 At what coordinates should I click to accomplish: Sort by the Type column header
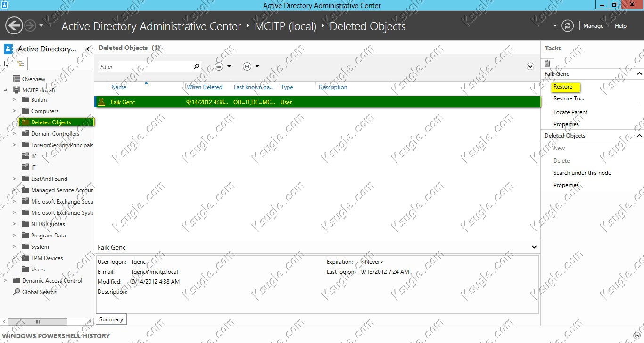(287, 87)
